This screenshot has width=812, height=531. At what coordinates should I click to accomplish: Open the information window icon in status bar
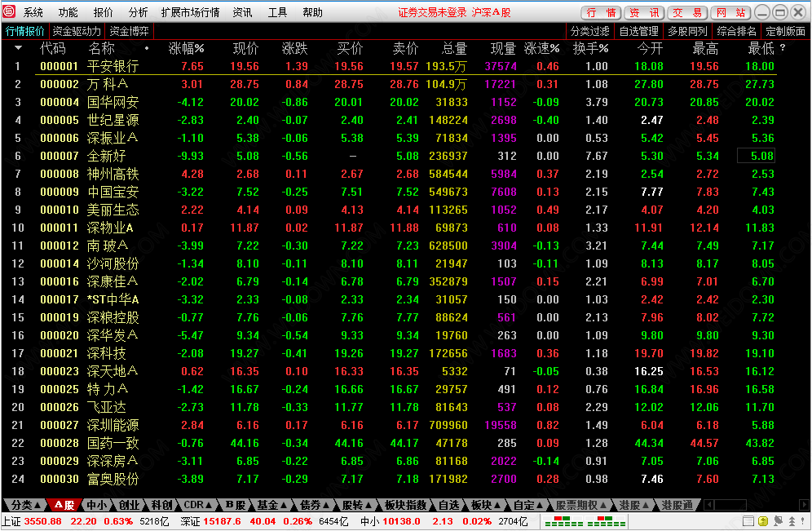coord(748,521)
